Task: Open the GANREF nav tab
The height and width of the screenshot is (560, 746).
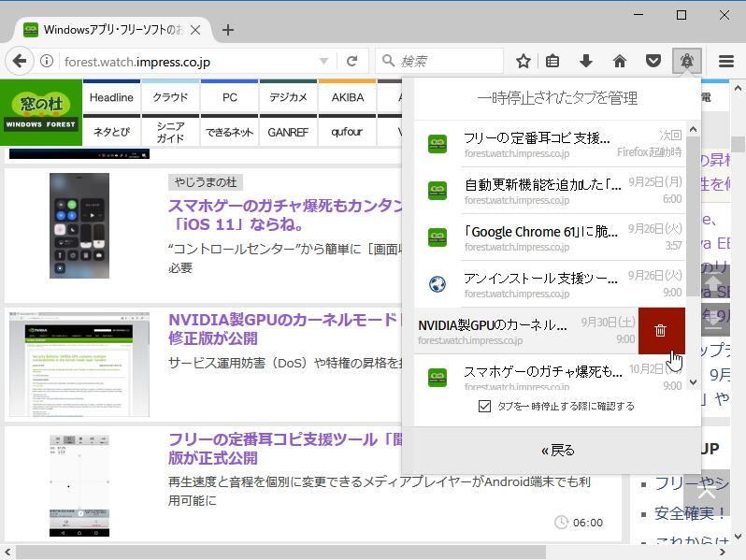Action: 288,131
